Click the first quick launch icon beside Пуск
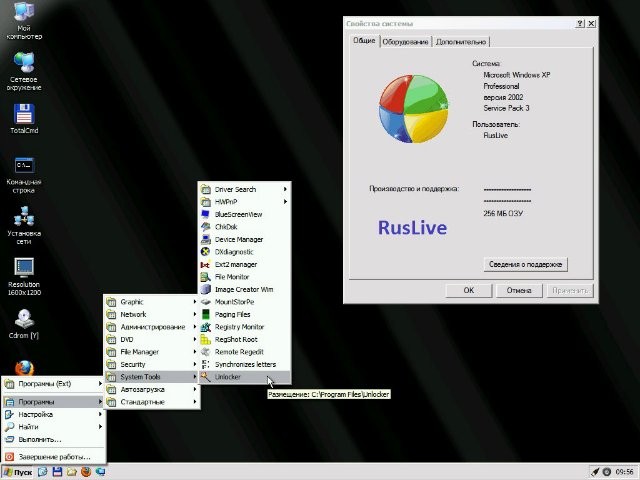Viewport: 640px width, 480px height. pyautogui.click(x=42, y=472)
